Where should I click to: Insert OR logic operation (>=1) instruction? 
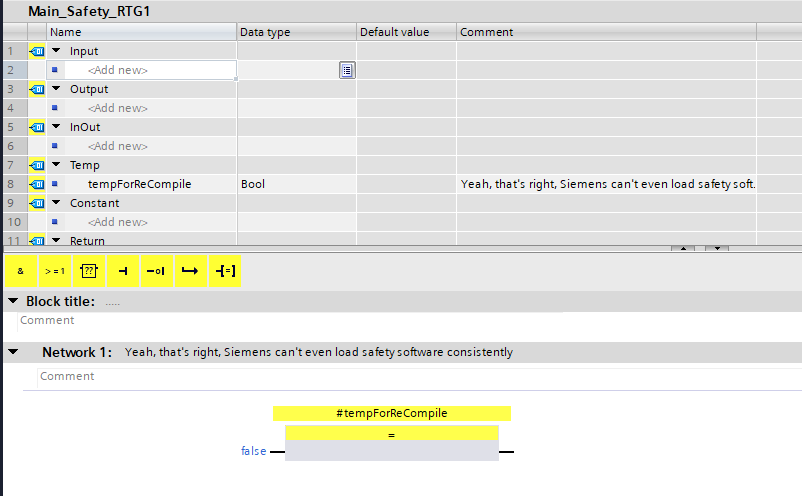(x=55, y=271)
